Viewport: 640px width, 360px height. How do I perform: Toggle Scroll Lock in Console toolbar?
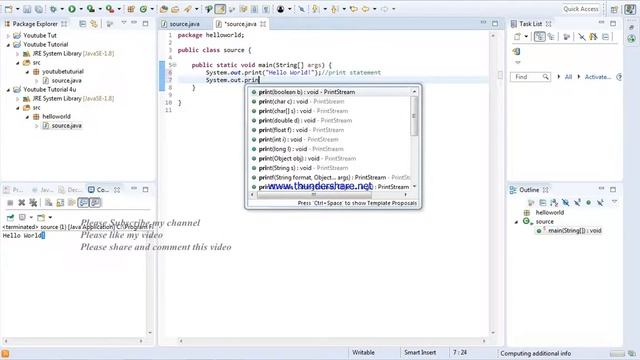click(60, 202)
